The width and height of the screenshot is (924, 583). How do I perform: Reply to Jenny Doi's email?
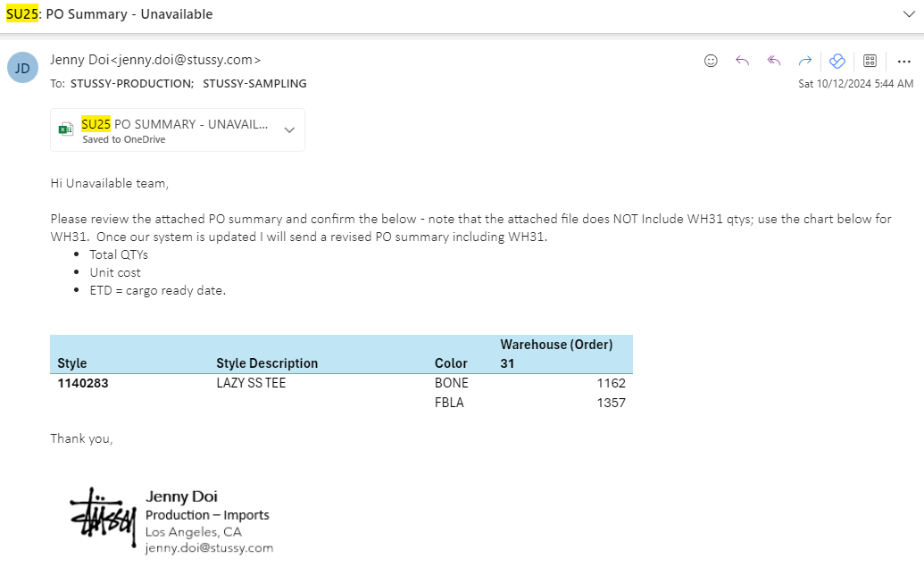pos(743,61)
